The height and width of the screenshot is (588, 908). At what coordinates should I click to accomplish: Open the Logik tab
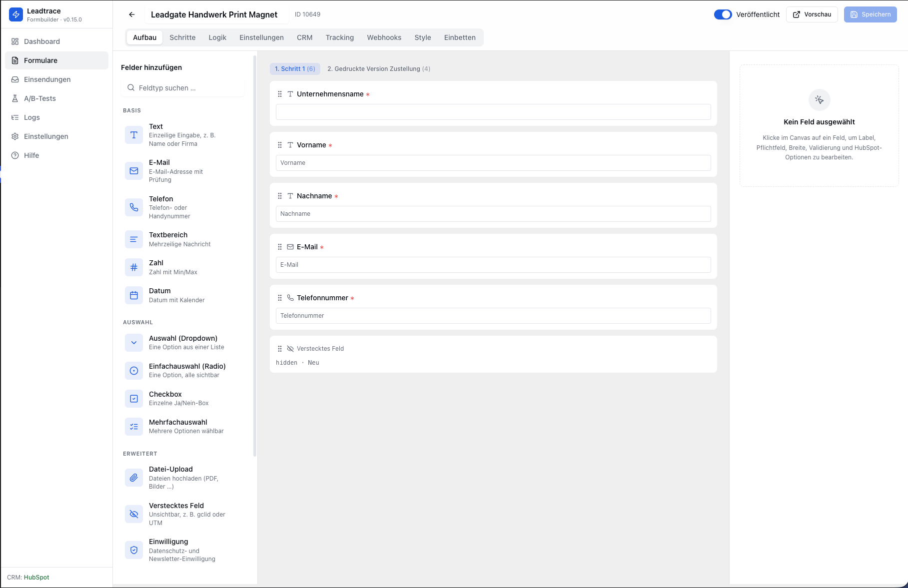click(x=217, y=37)
